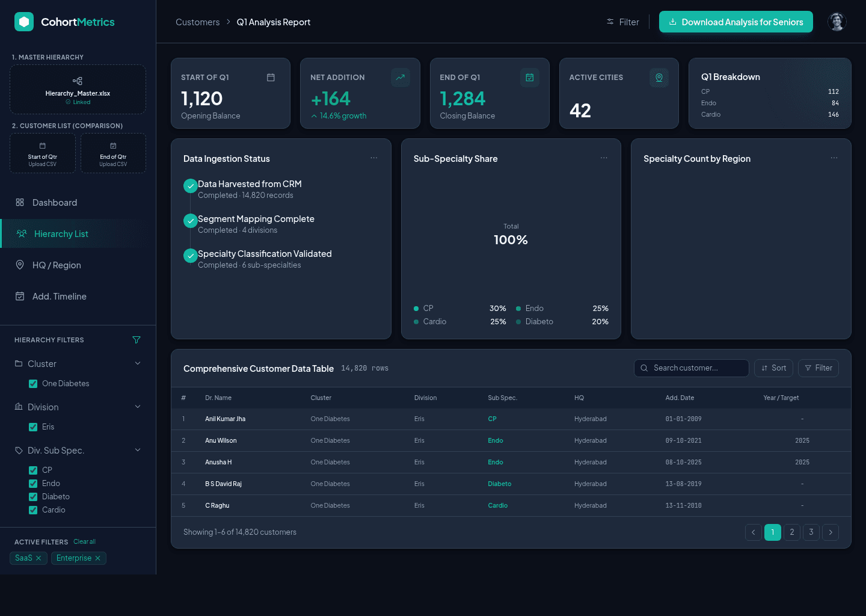Viewport: 866px width, 616px height.
Task: Click the table Sort button
Action: click(x=774, y=368)
